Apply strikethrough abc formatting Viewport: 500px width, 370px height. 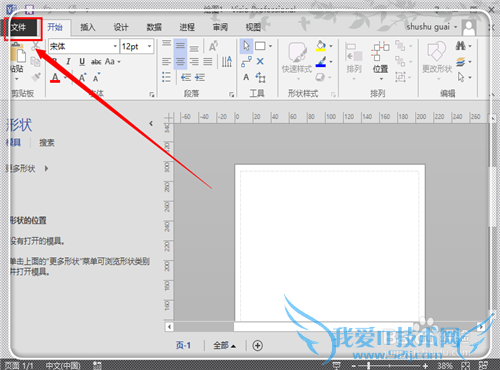point(96,62)
